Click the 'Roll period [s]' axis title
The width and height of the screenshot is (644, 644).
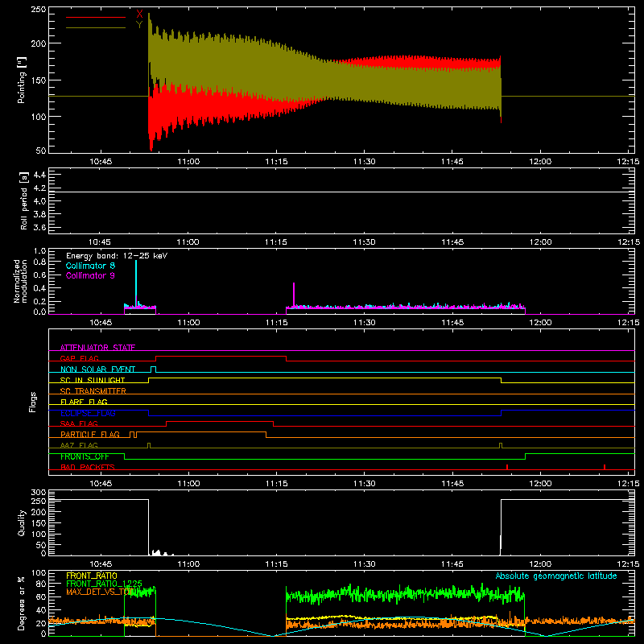click(x=23, y=200)
